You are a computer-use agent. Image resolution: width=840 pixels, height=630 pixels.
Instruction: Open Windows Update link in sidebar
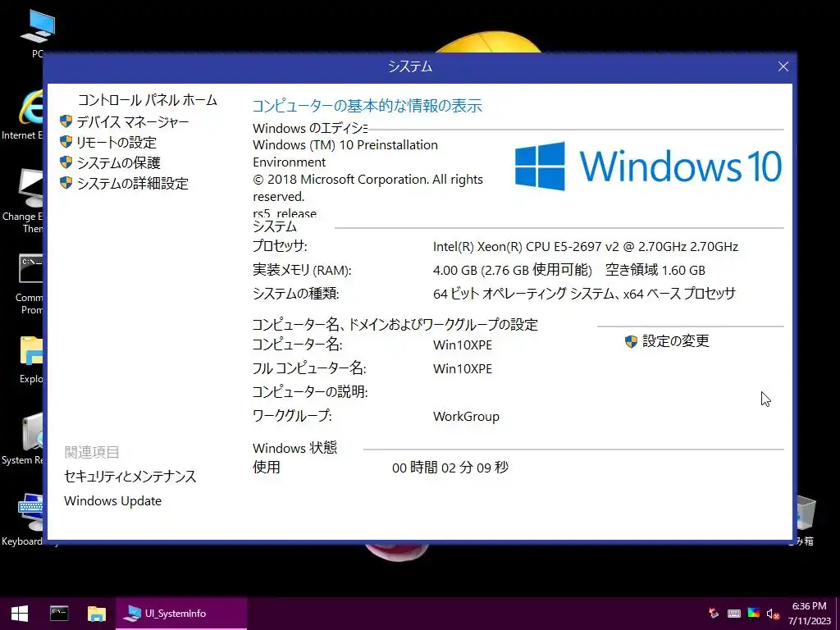tap(112, 501)
